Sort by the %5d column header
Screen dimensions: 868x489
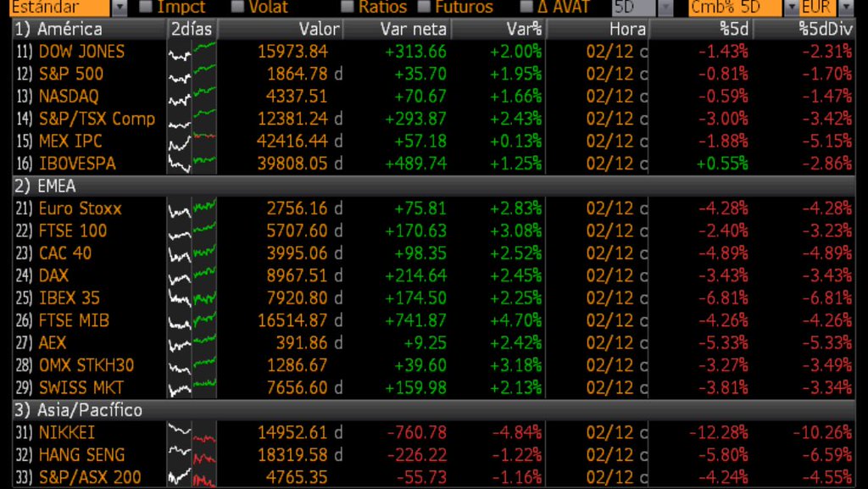tap(733, 29)
